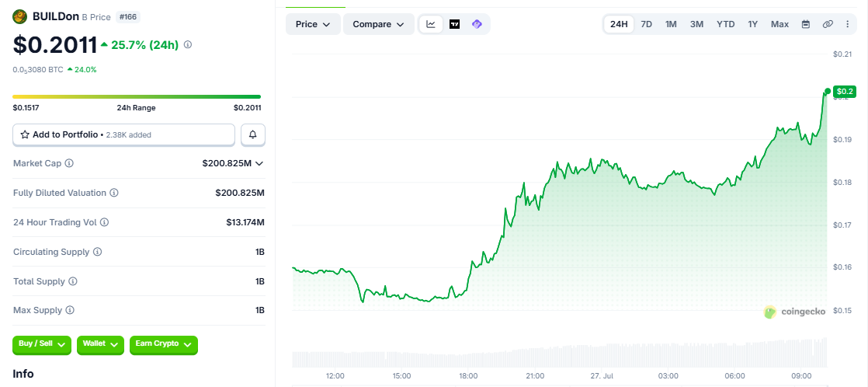This screenshot has width=868, height=387.
Task: Open the Wallet dropdown
Action: tap(100, 344)
